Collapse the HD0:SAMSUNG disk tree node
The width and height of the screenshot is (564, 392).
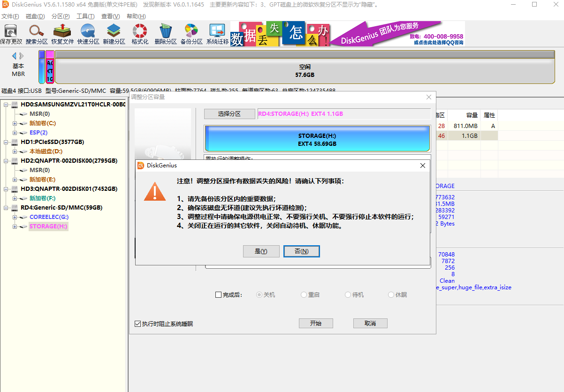[6, 105]
